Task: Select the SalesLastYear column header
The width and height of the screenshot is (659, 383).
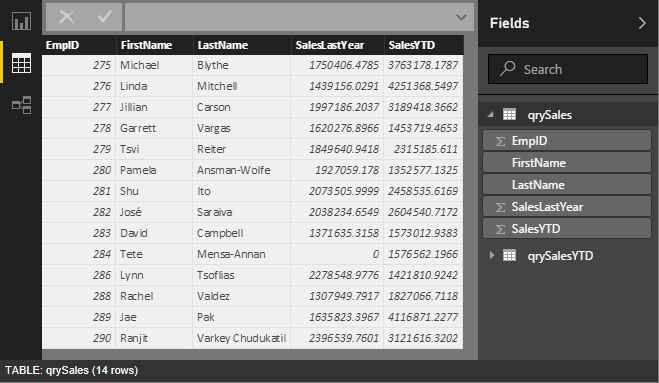Action: 337,45
